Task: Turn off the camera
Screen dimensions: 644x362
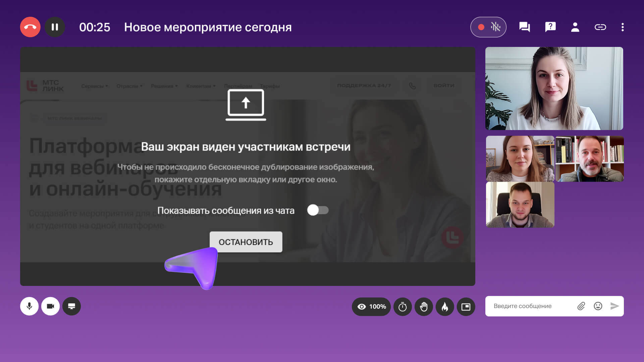Action: click(x=50, y=306)
